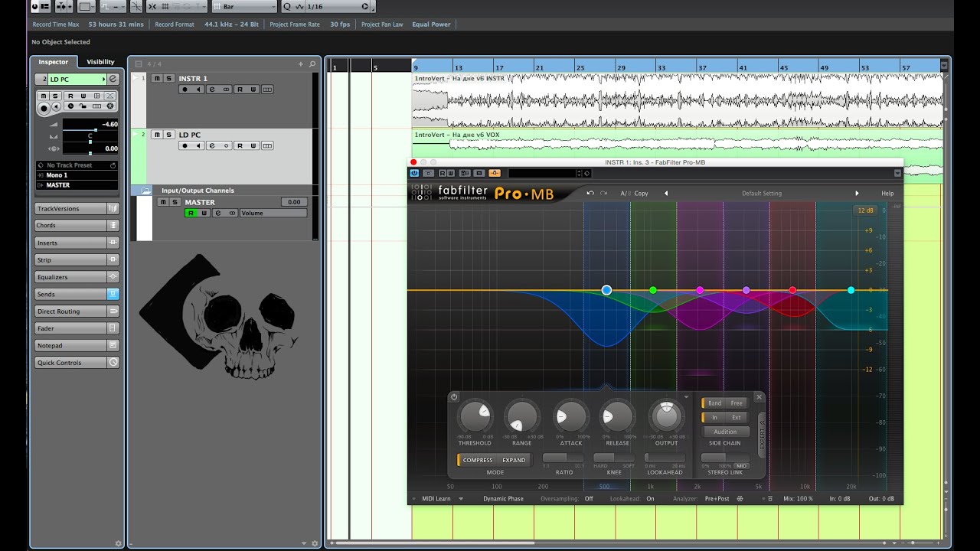Solo the LD PC track in track list

coord(168,135)
